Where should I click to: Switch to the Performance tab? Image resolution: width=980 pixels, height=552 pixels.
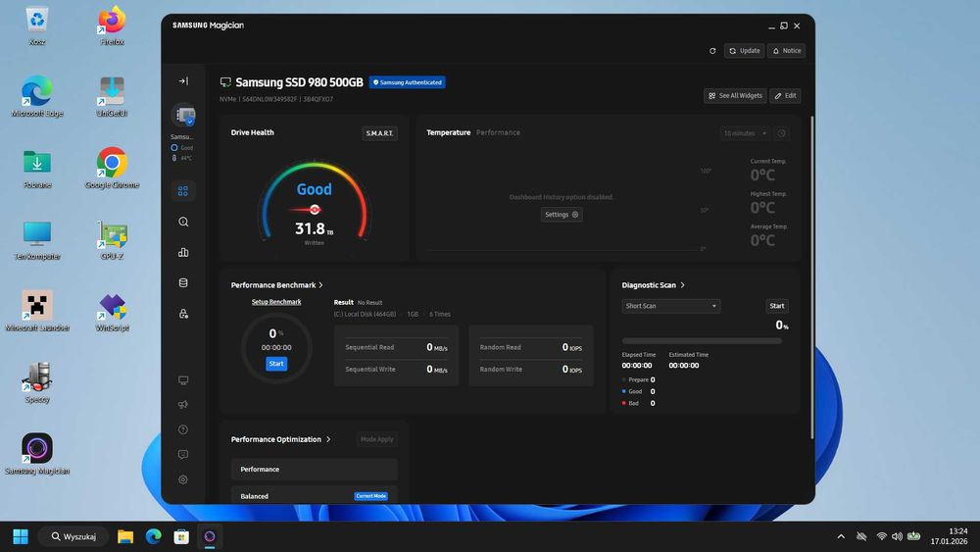tap(498, 132)
